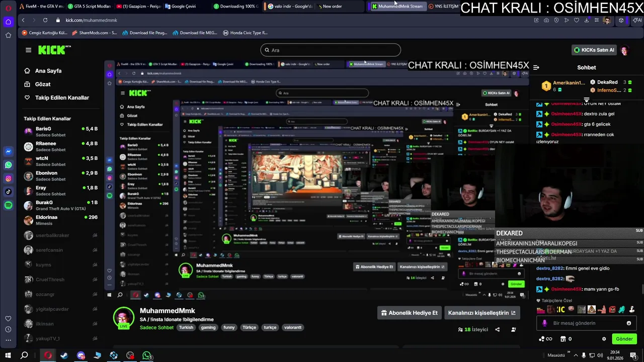Click the Turkish tag
This screenshot has height=362, width=644.
[186, 327]
